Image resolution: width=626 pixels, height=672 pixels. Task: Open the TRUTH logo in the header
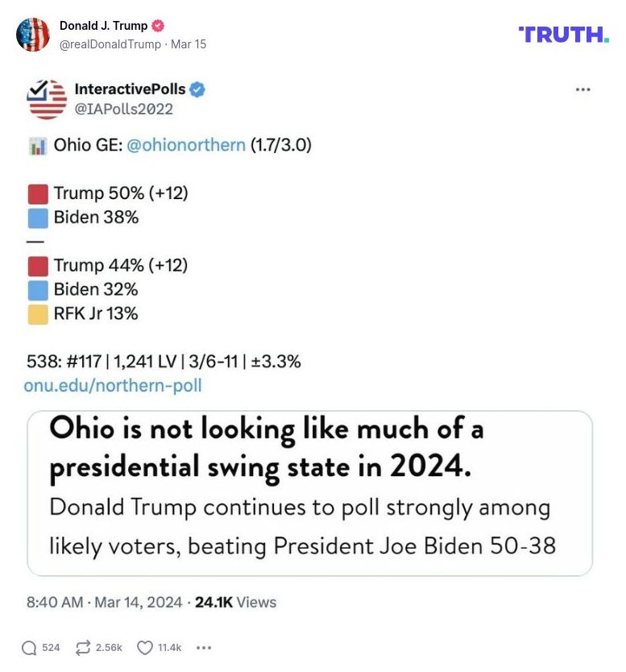coord(566,35)
